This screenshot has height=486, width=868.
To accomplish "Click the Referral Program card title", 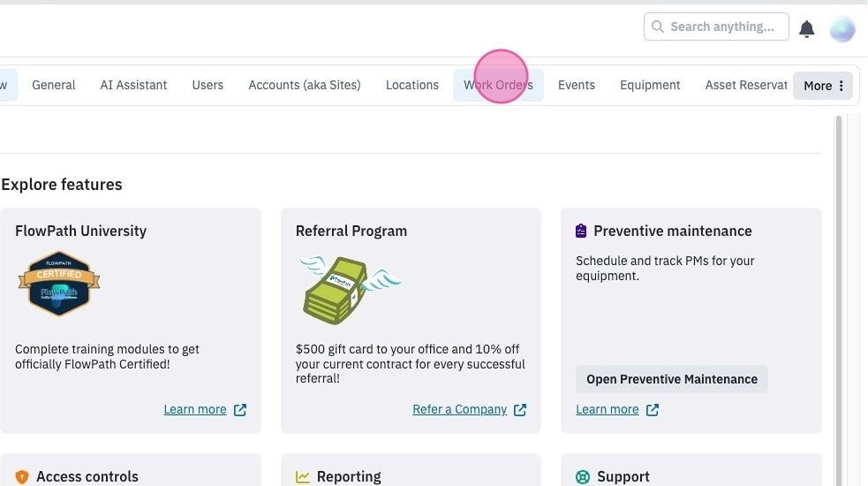I will pyautogui.click(x=351, y=231).
